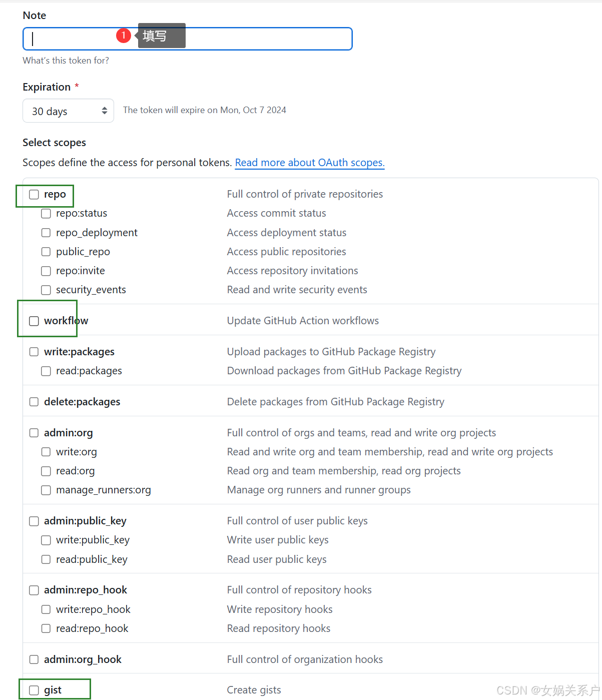The height and width of the screenshot is (700, 602).
Task: Enable read:repo_hook permission
Action: pyautogui.click(x=46, y=628)
